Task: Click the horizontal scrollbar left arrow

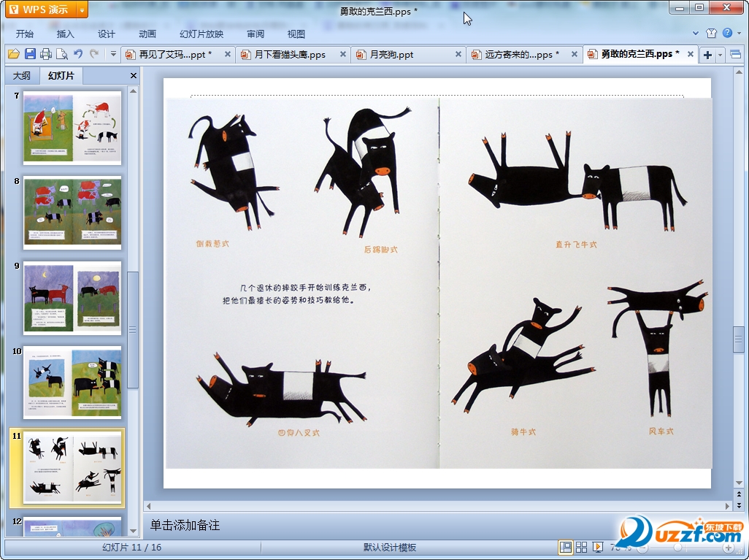Action: click(148, 506)
